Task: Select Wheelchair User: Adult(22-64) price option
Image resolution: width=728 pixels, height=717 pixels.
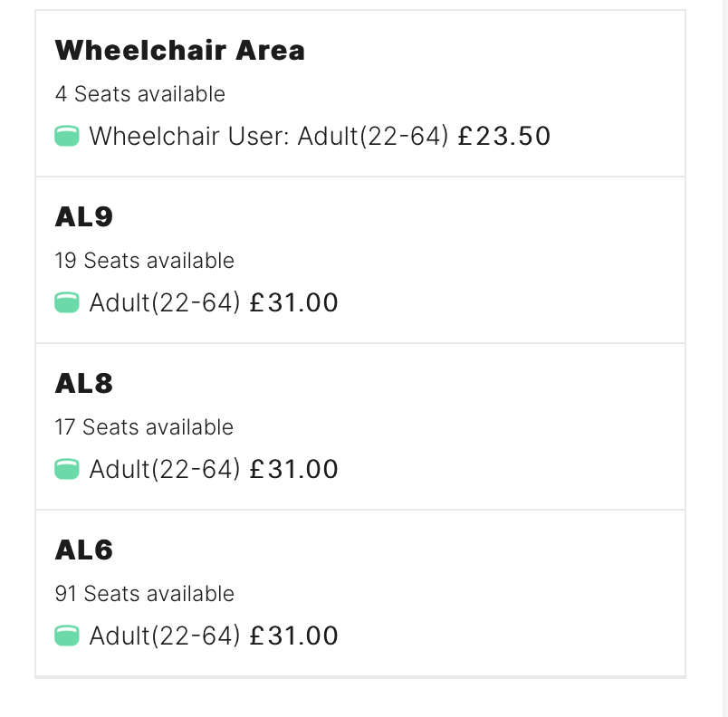Action: pyautogui.click(x=302, y=136)
